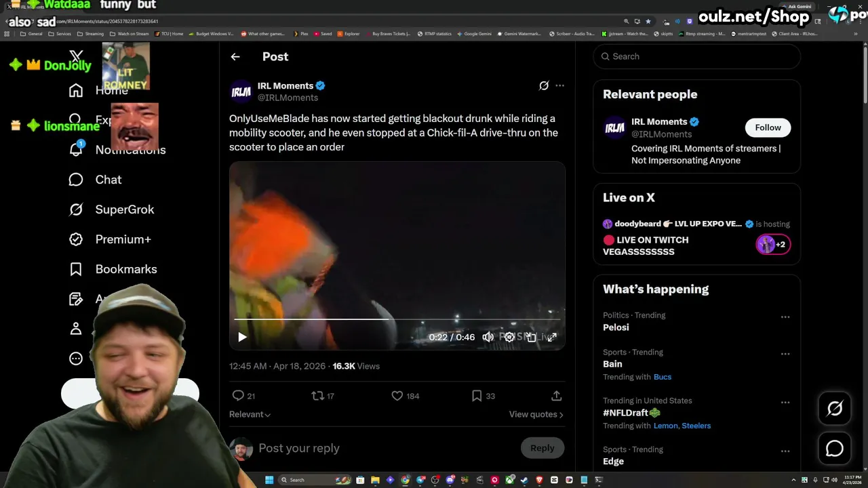The image size is (868, 488).
Task: Click the video progress bar
Action: [x=397, y=319]
